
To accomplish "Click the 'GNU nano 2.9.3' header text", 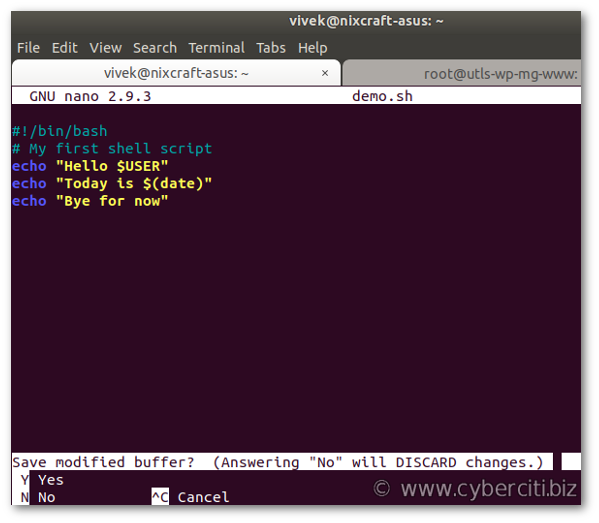I will point(90,96).
